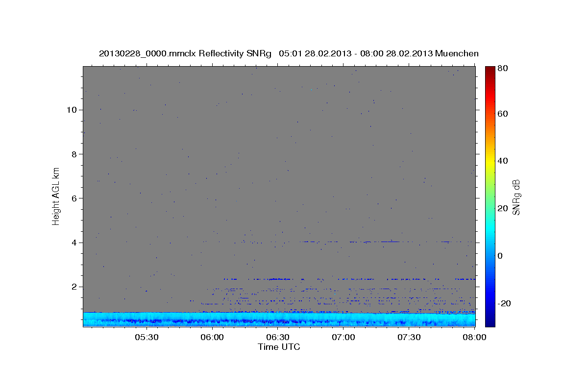
Task: Click the colorbar value 40
Action: (x=503, y=161)
